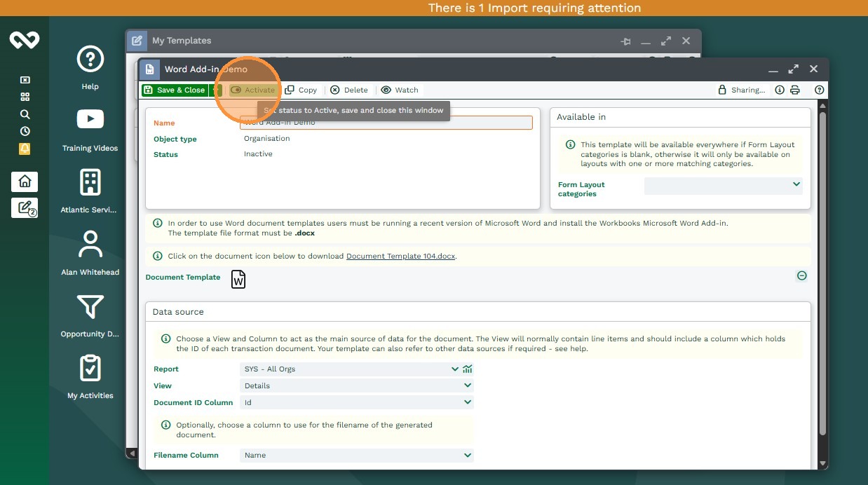Click the Save & Close button
The height and width of the screenshot is (485, 868).
pyautogui.click(x=175, y=90)
